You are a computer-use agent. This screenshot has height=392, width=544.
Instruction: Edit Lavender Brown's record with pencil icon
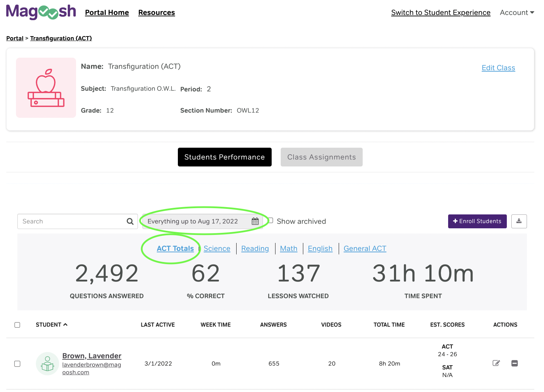click(x=496, y=363)
